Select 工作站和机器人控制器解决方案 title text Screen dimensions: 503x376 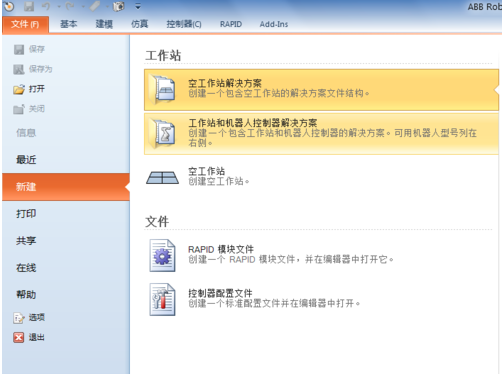coord(253,123)
